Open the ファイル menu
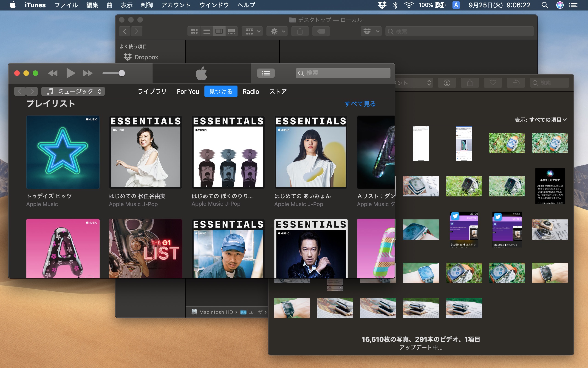 click(x=66, y=5)
